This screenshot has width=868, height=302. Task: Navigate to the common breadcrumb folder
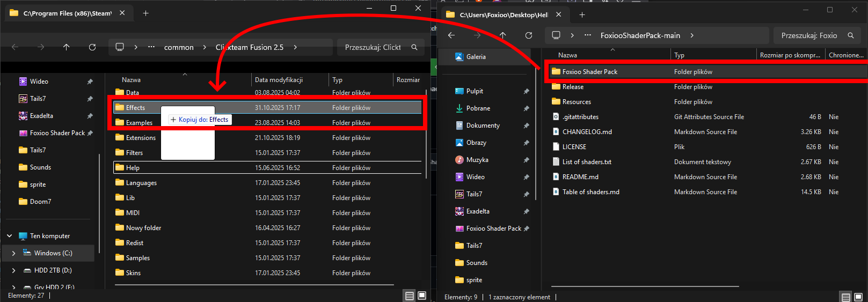(179, 47)
